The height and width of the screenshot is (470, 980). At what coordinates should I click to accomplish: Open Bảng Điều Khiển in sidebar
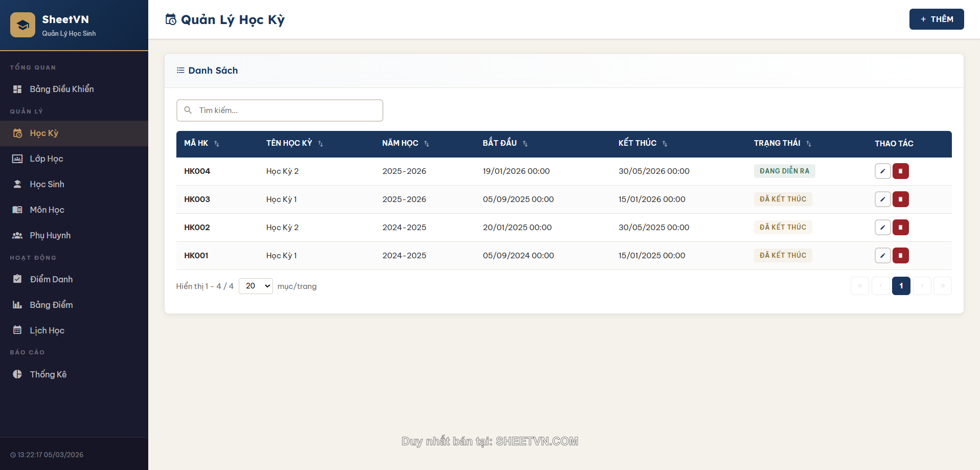pos(61,89)
